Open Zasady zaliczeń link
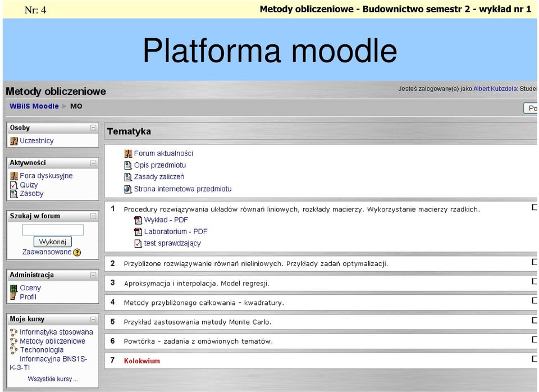This screenshot has width=539, height=392. [x=159, y=177]
